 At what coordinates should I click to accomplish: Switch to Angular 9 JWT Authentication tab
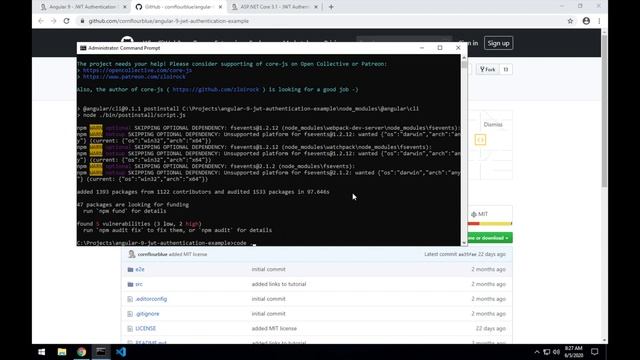coord(84,7)
